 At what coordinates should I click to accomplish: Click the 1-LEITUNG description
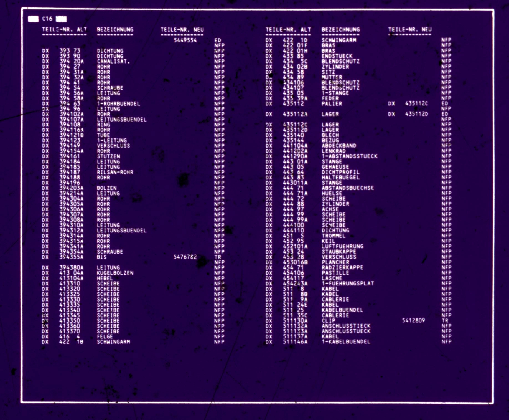[x=112, y=141]
